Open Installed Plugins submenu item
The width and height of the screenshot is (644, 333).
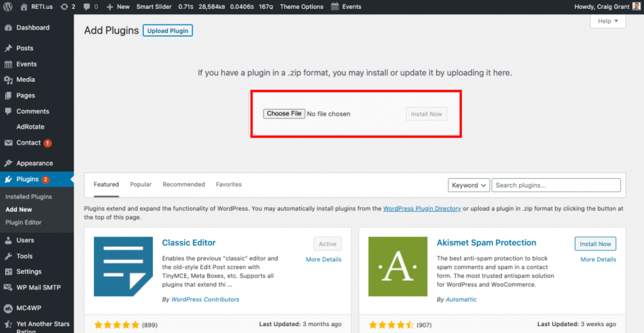29,197
